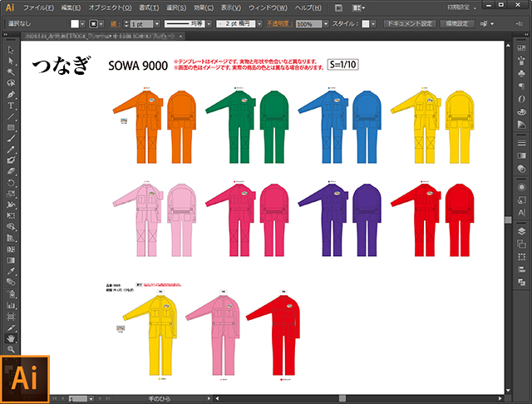Open the Swatches panel icon
This screenshot has height=404, width=532.
(x=521, y=48)
